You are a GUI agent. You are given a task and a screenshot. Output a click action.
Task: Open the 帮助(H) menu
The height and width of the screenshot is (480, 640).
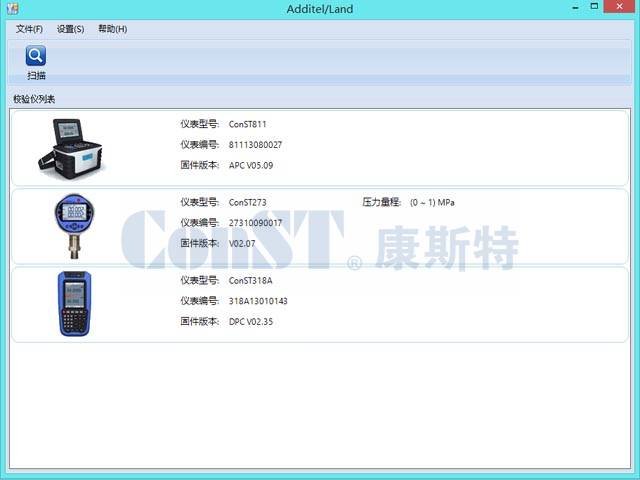113,29
